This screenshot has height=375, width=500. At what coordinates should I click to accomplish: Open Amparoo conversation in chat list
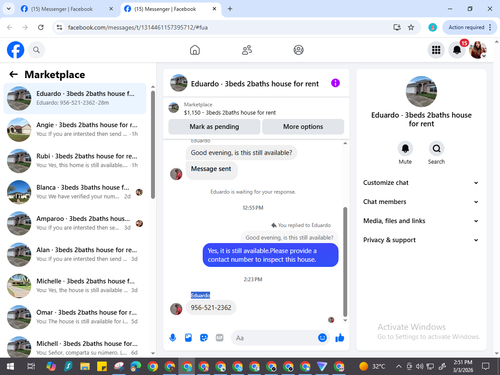(x=75, y=223)
